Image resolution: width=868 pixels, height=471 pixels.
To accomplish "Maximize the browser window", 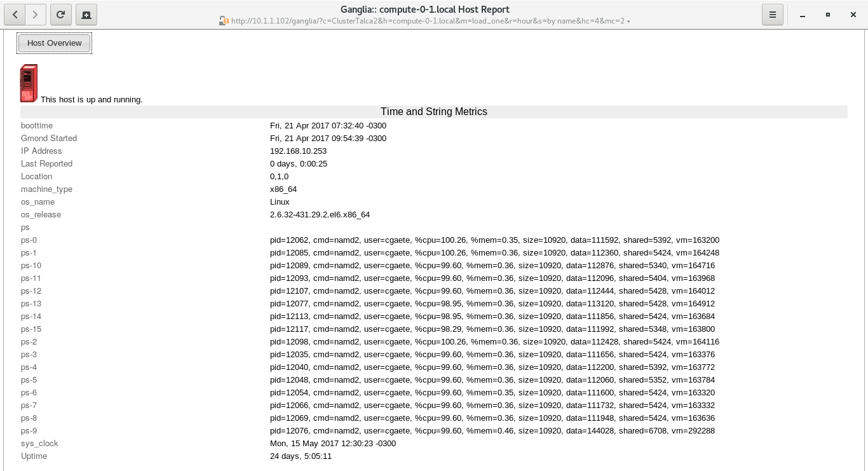I will (828, 15).
